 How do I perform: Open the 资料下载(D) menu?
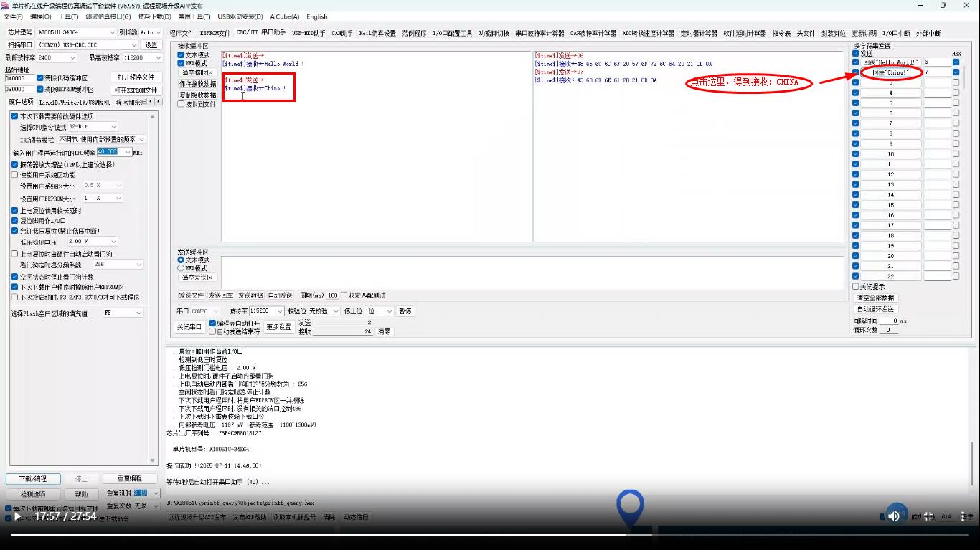point(154,16)
